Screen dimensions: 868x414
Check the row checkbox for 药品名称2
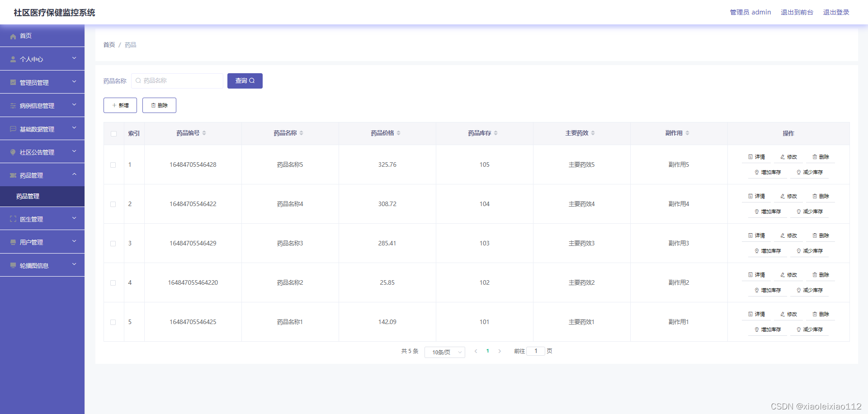(113, 283)
